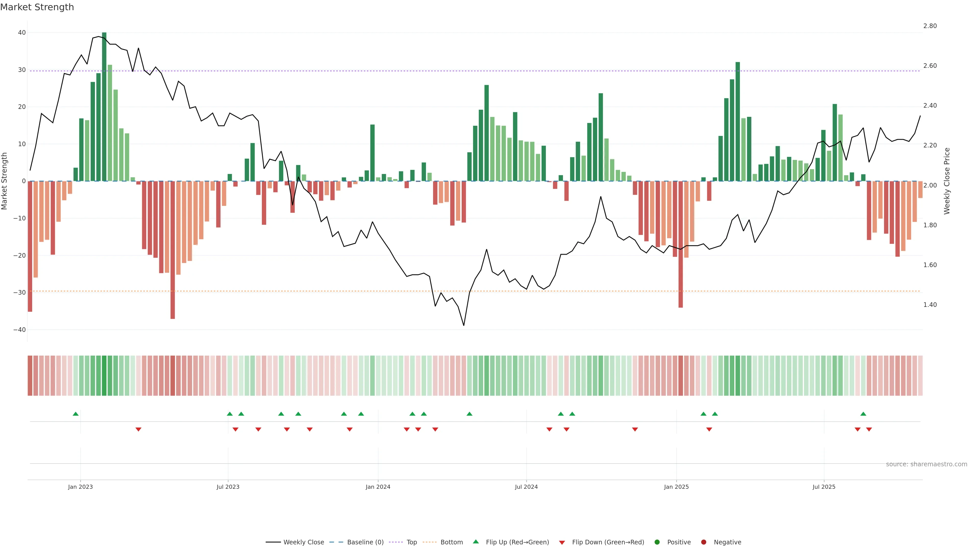The image size is (980, 551).
Task: Click the Flip Down red triangle legend icon
Action: pyautogui.click(x=562, y=542)
